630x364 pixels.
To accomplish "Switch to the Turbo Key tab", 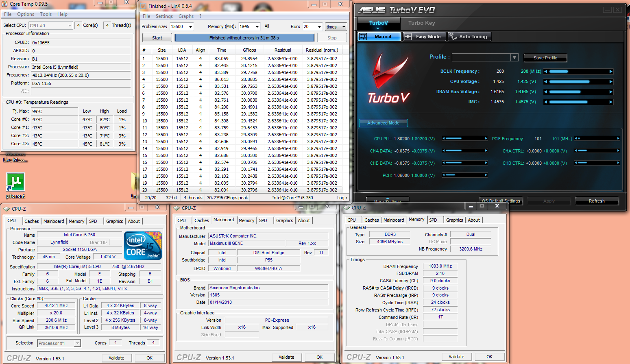I will 421,23.
